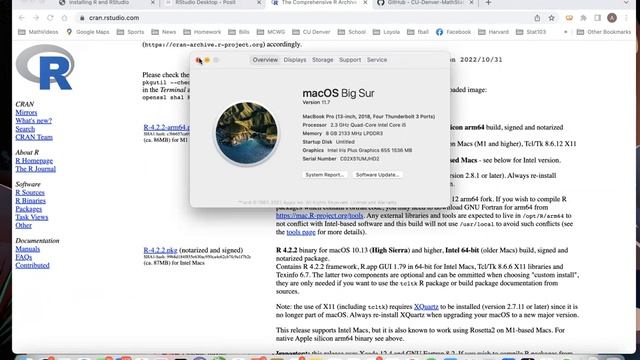The image size is (640, 360).
Task: Open the Harvard bookmark folder
Action: click(493, 32)
